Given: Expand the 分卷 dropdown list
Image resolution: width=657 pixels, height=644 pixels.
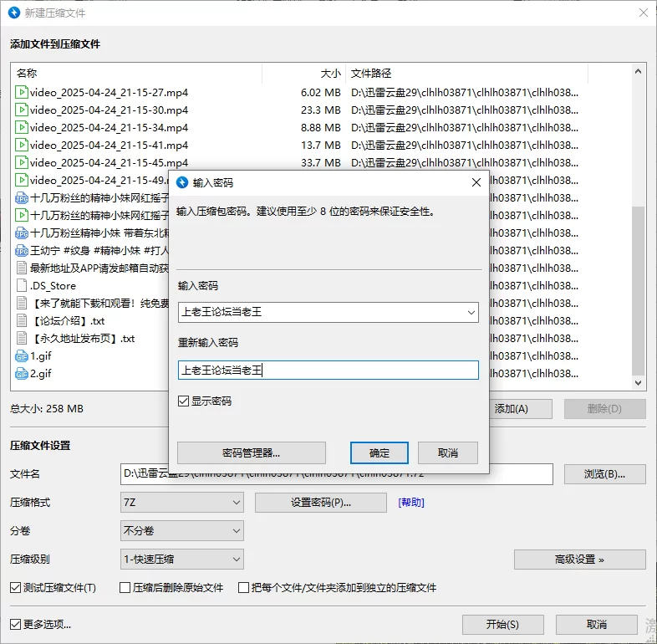Looking at the screenshot, I should 181,531.
